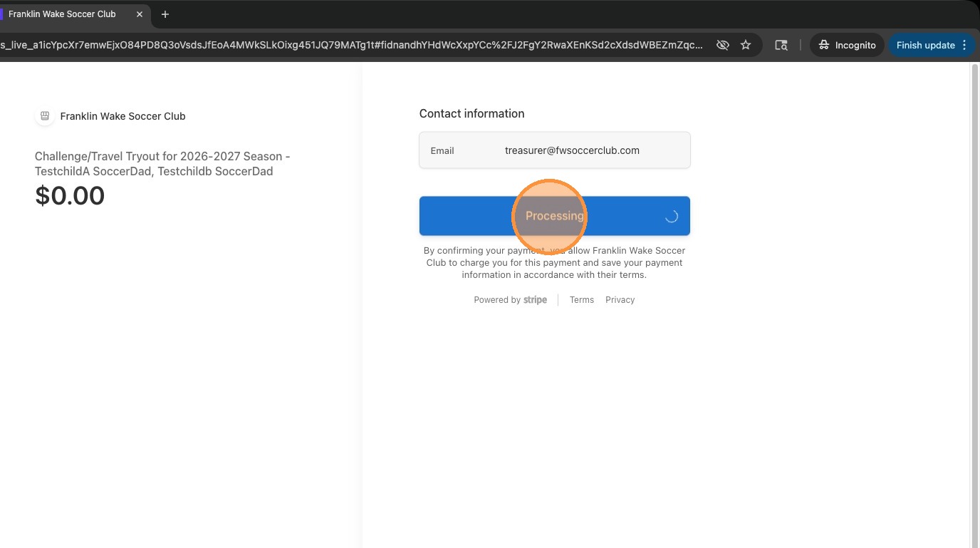Screen dimensions: 980x548
Task: Click the blue Processing button
Action: (555, 216)
